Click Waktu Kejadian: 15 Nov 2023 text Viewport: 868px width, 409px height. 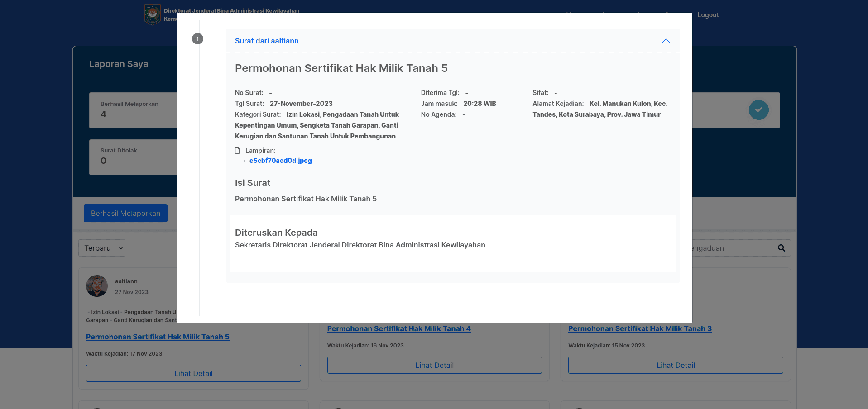pyautogui.click(x=606, y=346)
